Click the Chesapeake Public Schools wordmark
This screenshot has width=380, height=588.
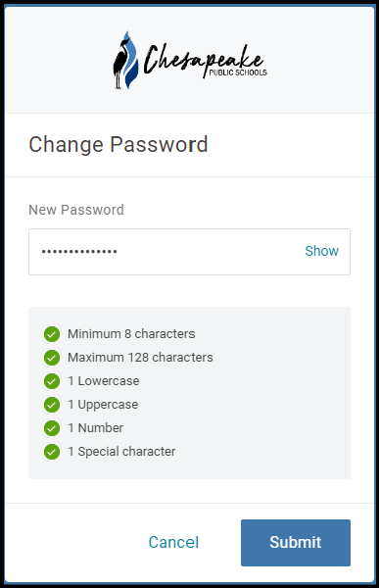pos(206,61)
